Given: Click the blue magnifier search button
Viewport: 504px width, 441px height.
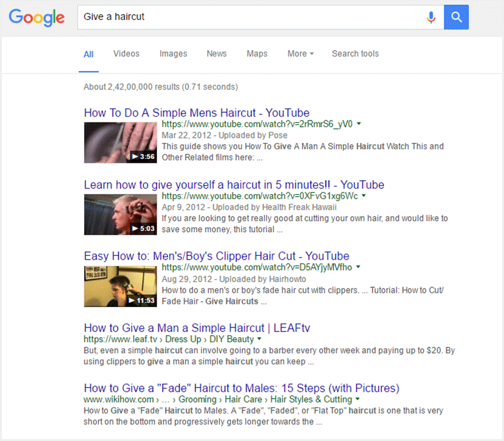Looking at the screenshot, I should tap(456, 17).
